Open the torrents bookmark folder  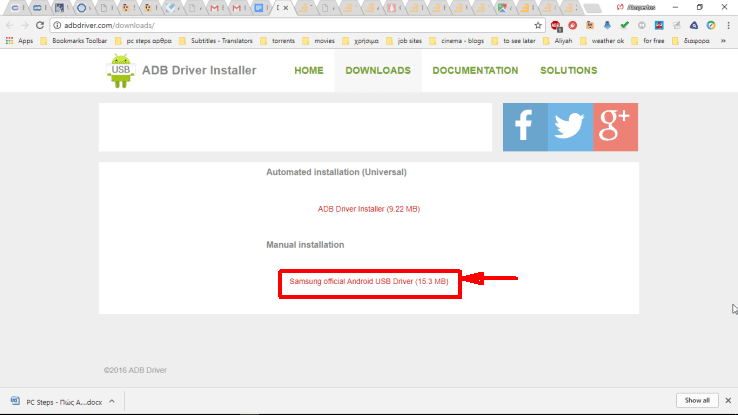coord(278,41)
